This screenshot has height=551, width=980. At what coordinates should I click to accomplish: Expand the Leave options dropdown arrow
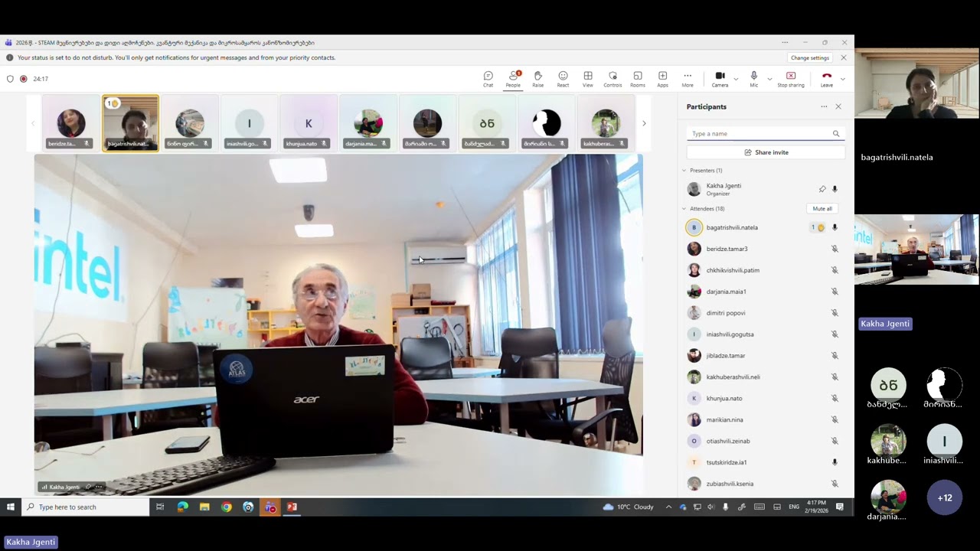click(842, 79)
